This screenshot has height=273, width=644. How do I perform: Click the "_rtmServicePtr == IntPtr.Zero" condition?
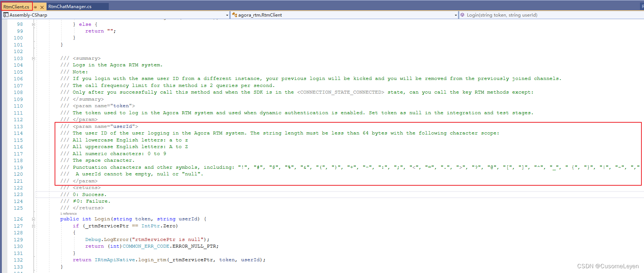tap(130, 226)
